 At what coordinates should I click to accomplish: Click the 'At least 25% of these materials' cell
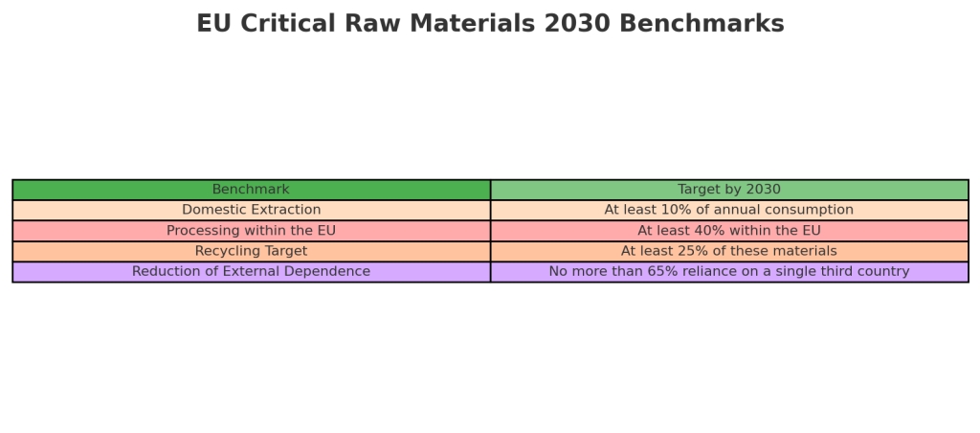coord(729,251)
